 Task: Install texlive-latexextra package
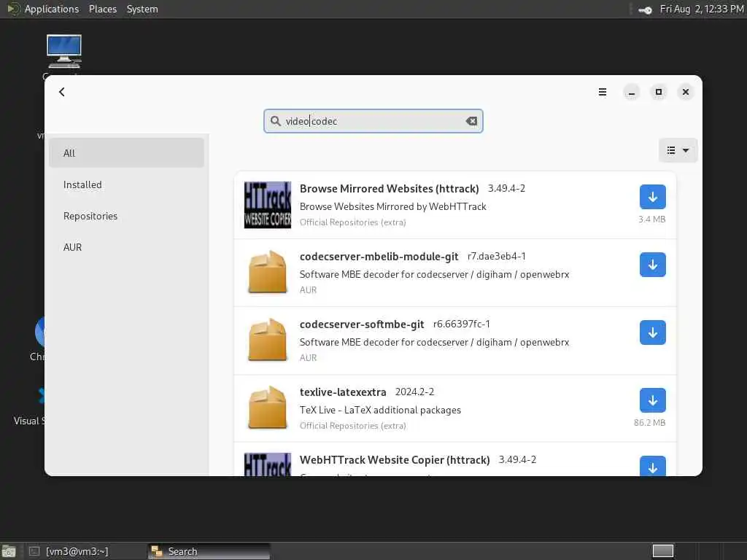pyautogui.click(x=652, y=400)
